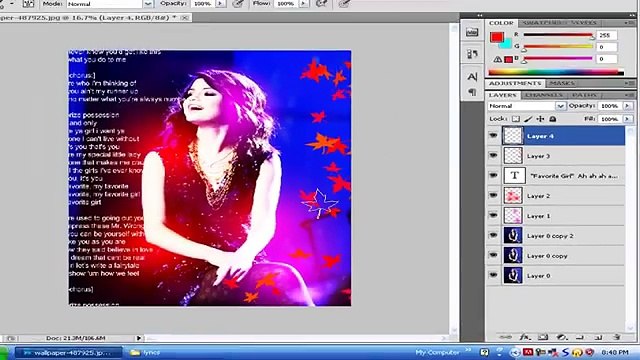Open the Color panel flyout menu
The image size is (640, 360).
pos(630,23)
